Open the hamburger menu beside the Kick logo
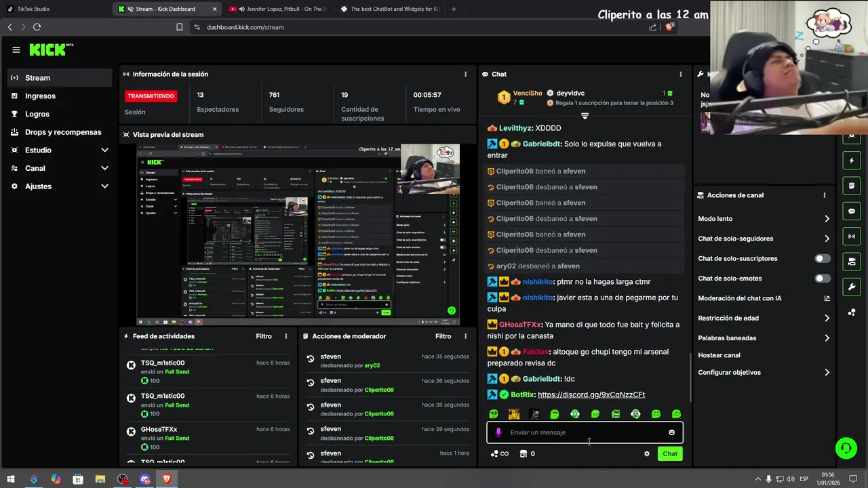Image resolution: width=868 pixels, height=488 pixels. pyautogui.click(x=16, y=49)
